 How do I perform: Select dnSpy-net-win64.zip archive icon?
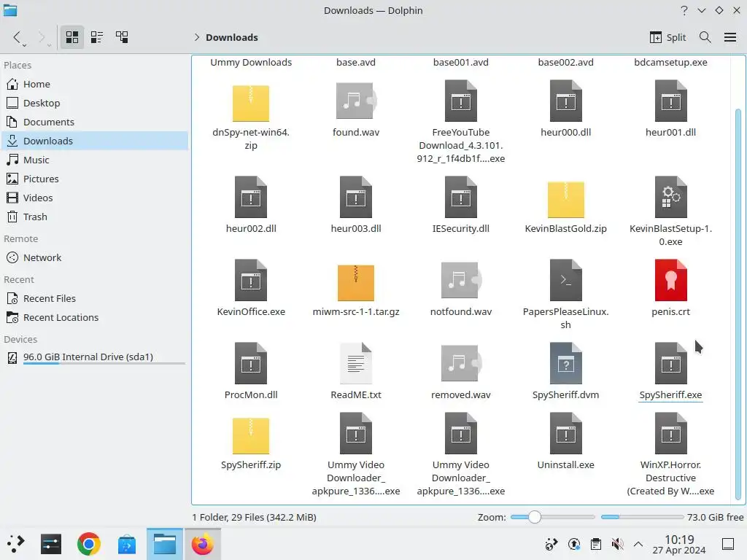tap(251, 103)
